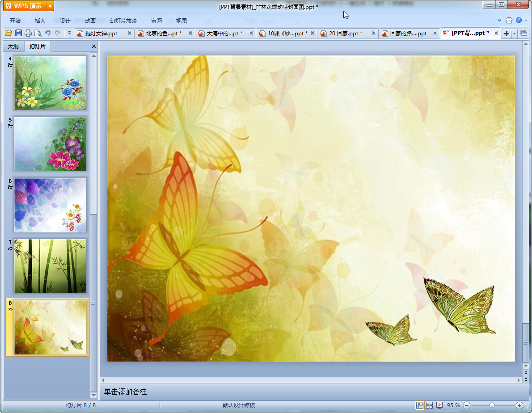
Task: Open the 幻灯片放映 menu tab
Action: [x=123, y=21]
